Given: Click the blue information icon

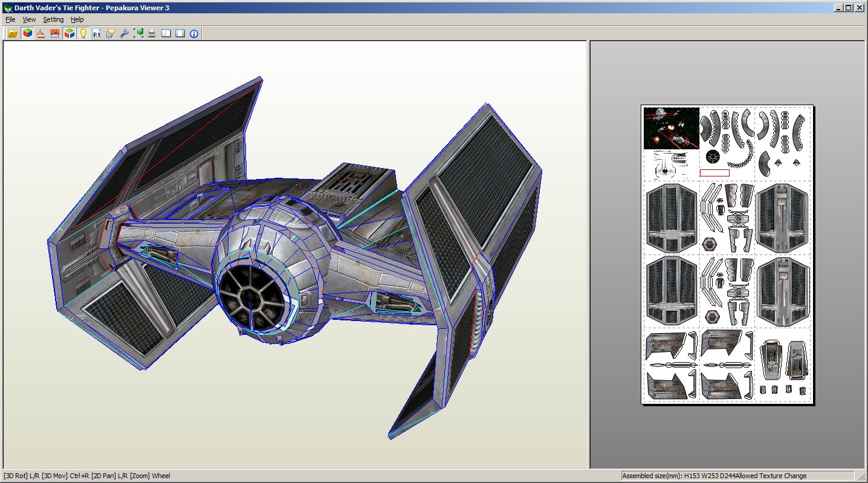Looking at the screenshot, I should 194,33.
